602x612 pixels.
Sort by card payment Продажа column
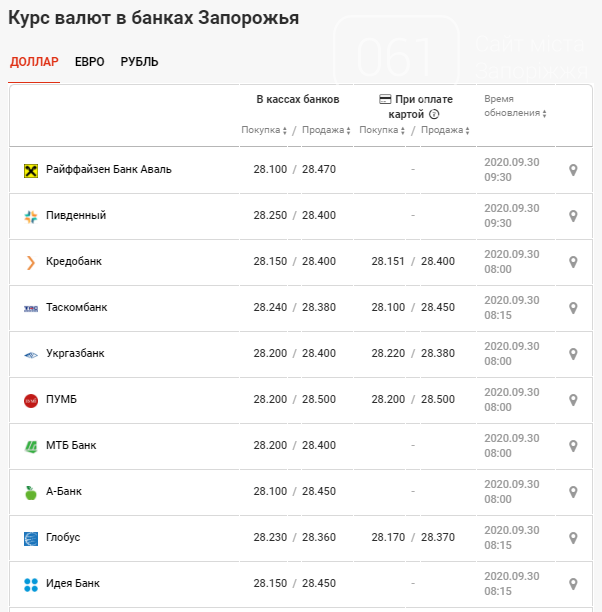(x=444, y=130)
